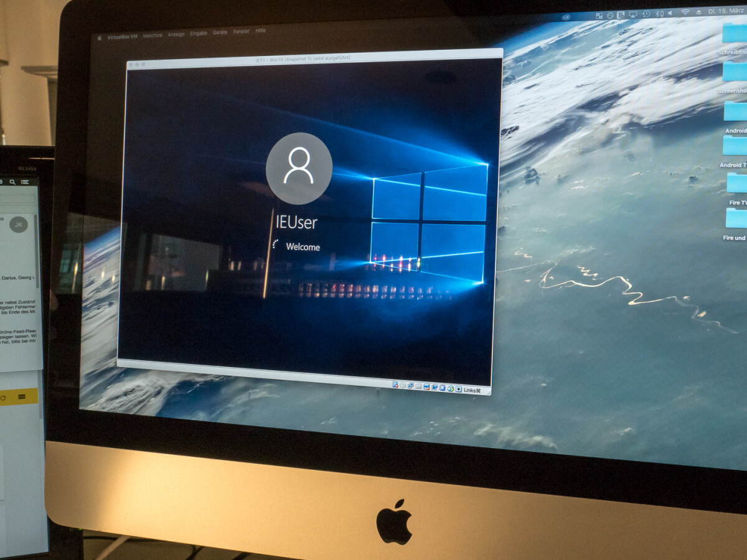Click the Creative Cloud icon in menu bar

[566, 17]
